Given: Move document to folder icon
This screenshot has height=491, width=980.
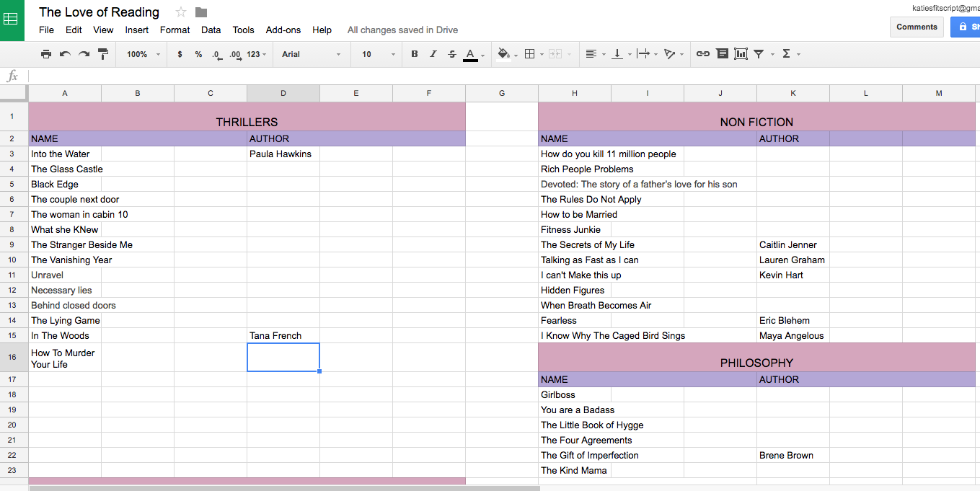Looking at the screenshot, I should click(201, 12).
